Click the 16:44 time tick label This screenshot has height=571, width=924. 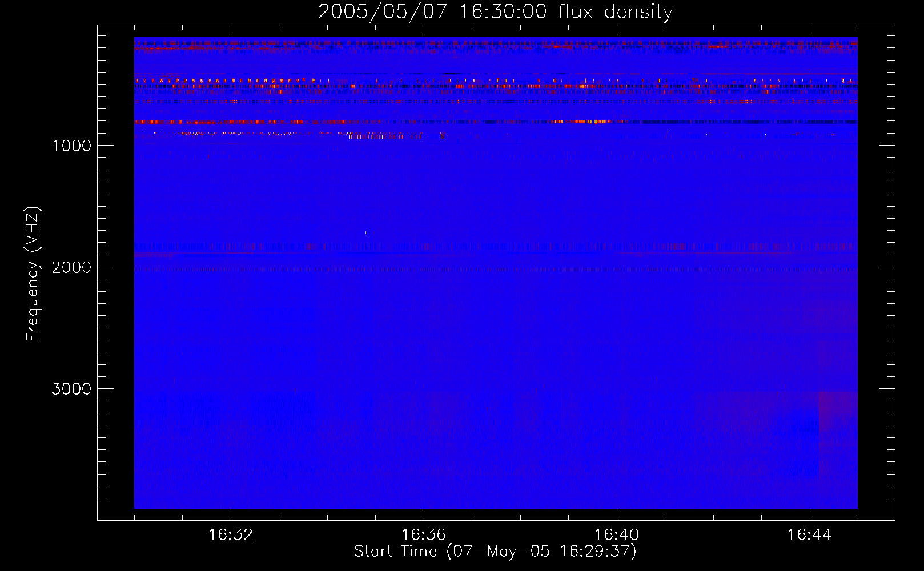click(810, 535)
